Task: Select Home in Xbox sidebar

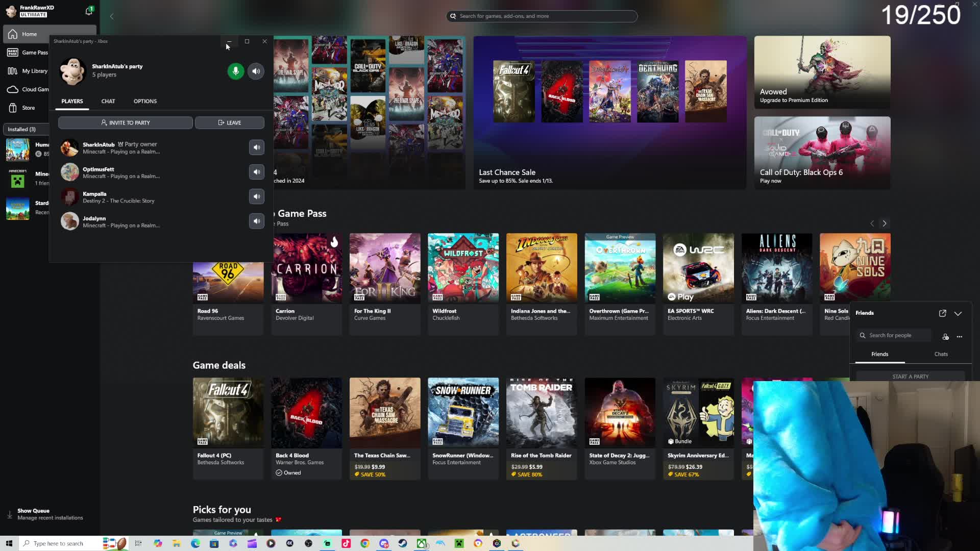Action: tap(50, 34)
